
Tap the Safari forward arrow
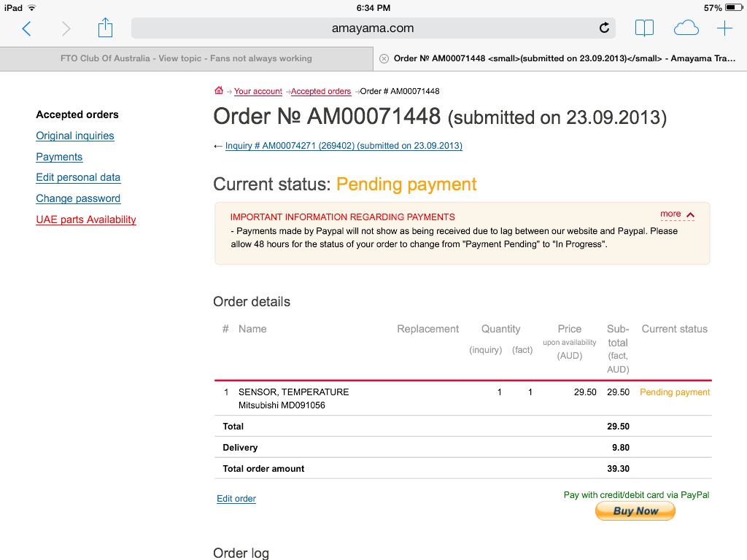(x=66, y=28)
